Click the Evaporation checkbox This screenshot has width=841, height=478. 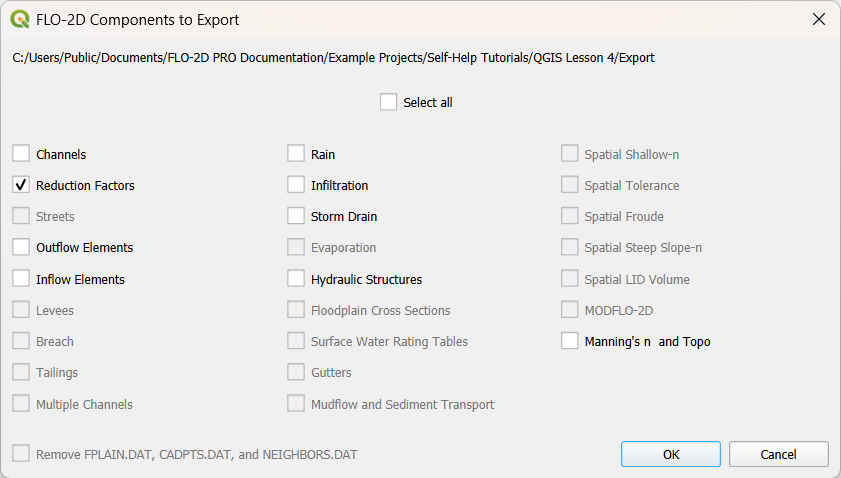coord(296,247)
